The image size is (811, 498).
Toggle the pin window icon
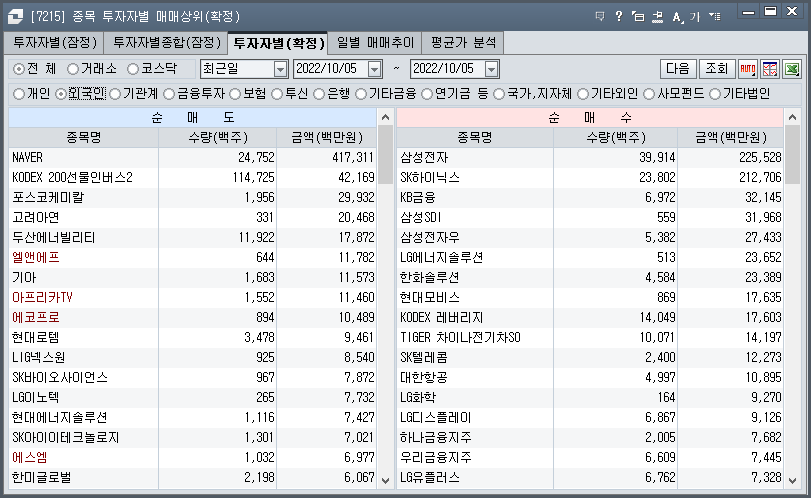[657, 17]
